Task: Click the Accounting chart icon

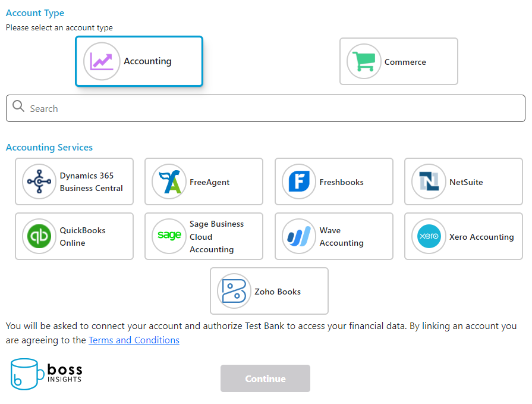Action: [x=102, y=61]
